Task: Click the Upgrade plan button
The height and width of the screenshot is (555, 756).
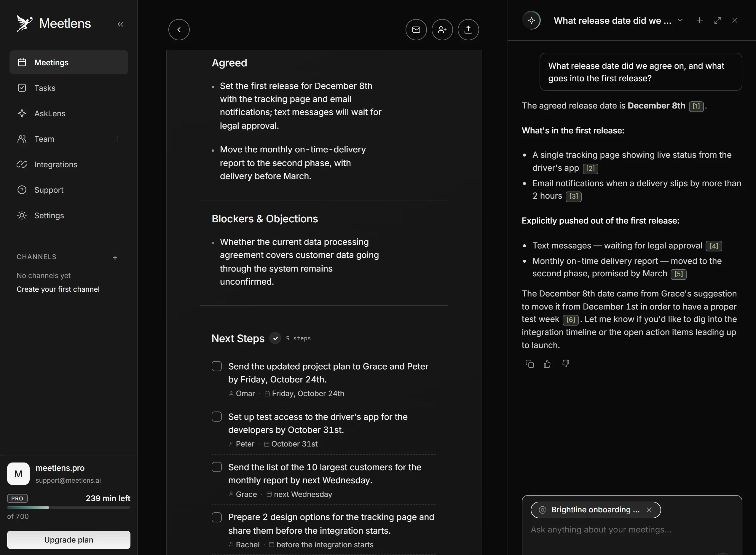Action: click(x=68, y=540)
